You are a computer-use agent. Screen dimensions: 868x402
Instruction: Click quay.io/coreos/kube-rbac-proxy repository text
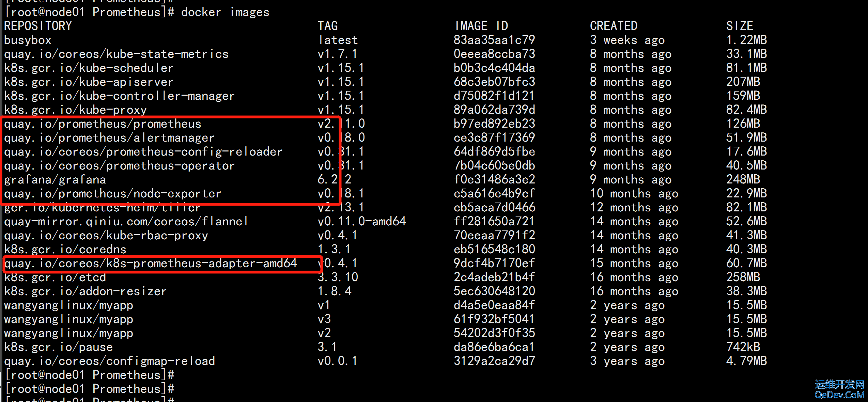(x=106, y=236)
